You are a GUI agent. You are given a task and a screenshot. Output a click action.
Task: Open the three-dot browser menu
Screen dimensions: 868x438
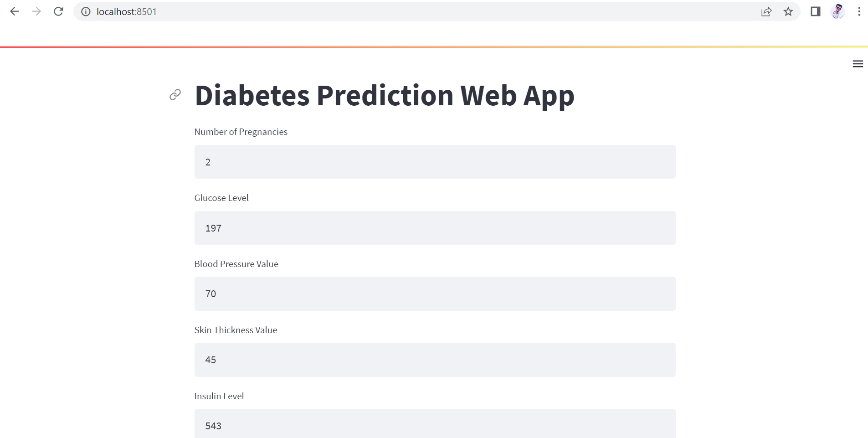pyautogui.click(x=859, y=11)
